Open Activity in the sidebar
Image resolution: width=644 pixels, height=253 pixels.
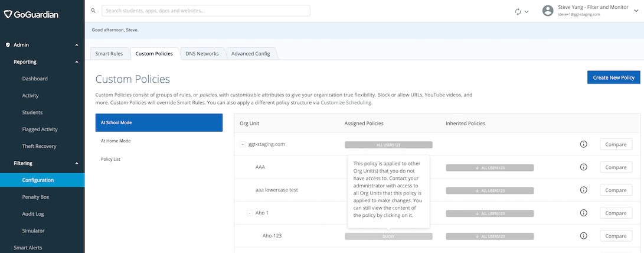click(30, 95)
